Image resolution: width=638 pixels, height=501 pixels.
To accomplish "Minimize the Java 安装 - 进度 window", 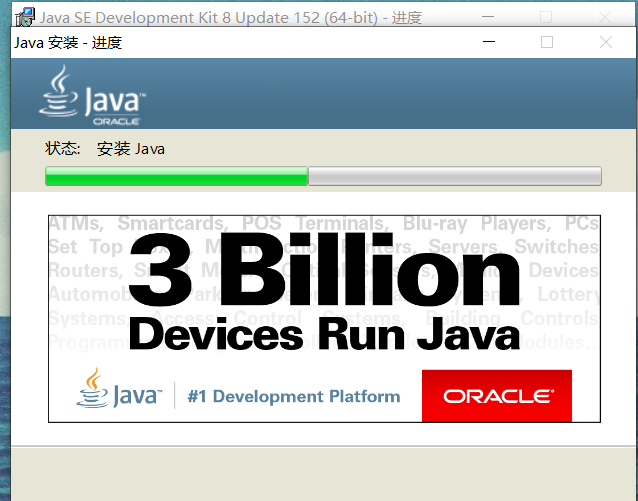I will point(489,42).
